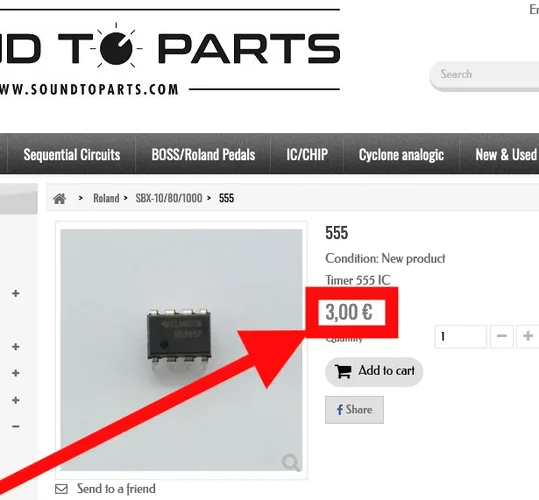Collapse the sidebar minus item

tap(15, 426)
